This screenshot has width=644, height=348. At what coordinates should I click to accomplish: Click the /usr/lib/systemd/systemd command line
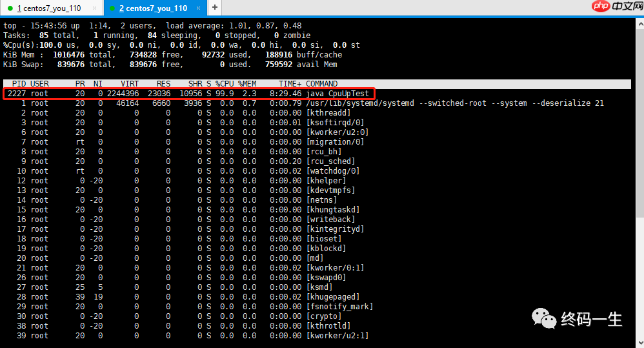coord(455,103)
